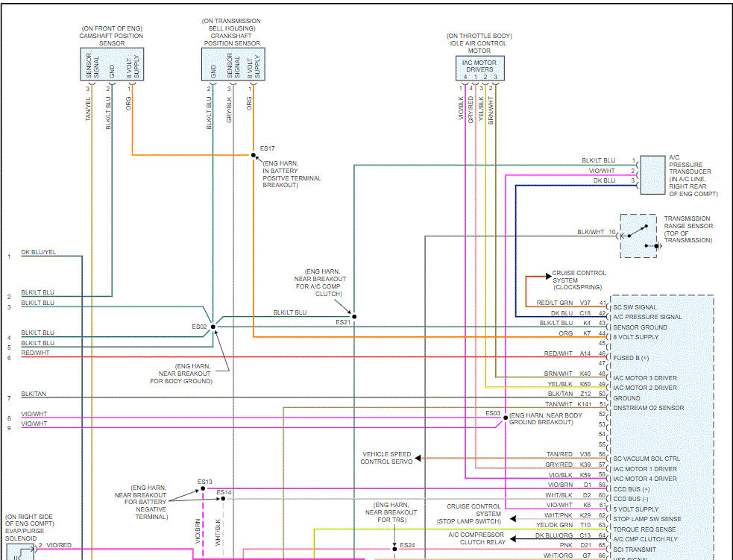Image resolution: width=733 pixels, height=560 pixels.
Task: Click the STOP LAMP SW SENSE label
Action: (647, 519)
